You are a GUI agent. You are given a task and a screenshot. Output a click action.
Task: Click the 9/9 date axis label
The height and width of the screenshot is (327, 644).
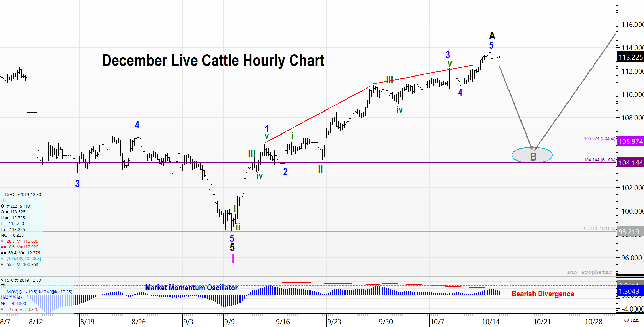[230, 322]
